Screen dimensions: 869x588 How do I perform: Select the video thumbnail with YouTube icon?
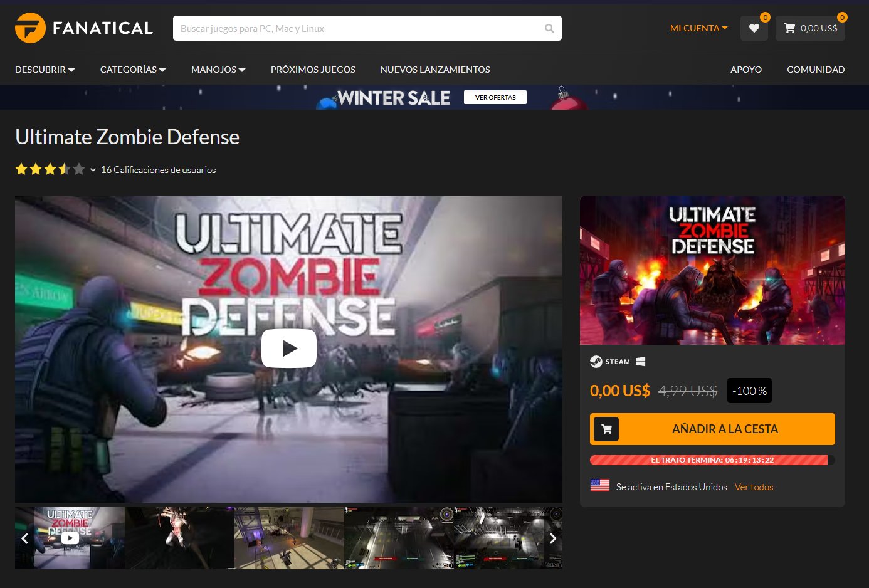(x=70, y=538)
